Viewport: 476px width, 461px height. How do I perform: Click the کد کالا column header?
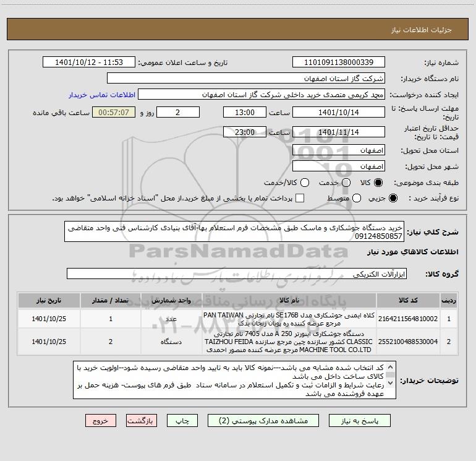tap(408, 300)
